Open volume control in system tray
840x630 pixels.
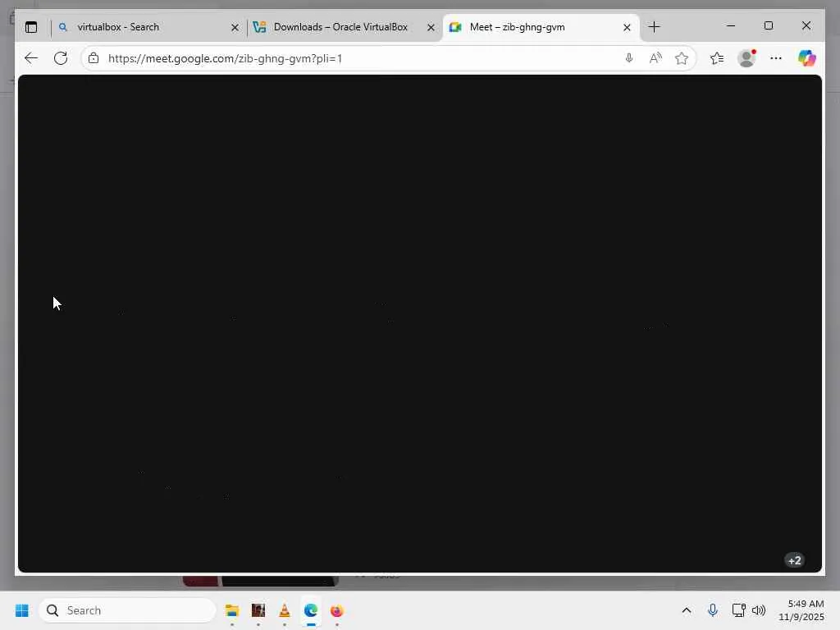(759, 610)
